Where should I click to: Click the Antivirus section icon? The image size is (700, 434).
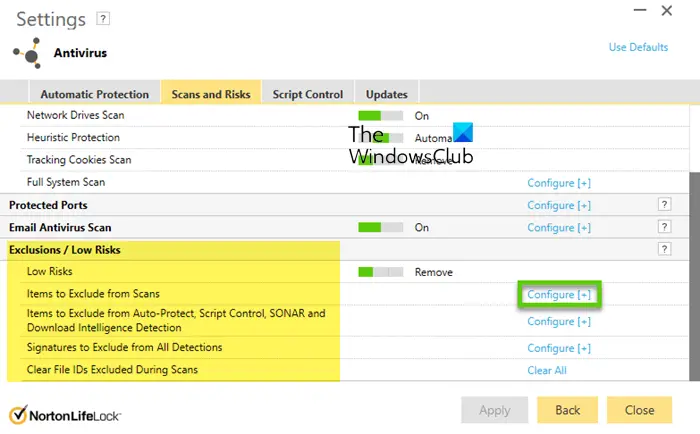click(27, 52)
